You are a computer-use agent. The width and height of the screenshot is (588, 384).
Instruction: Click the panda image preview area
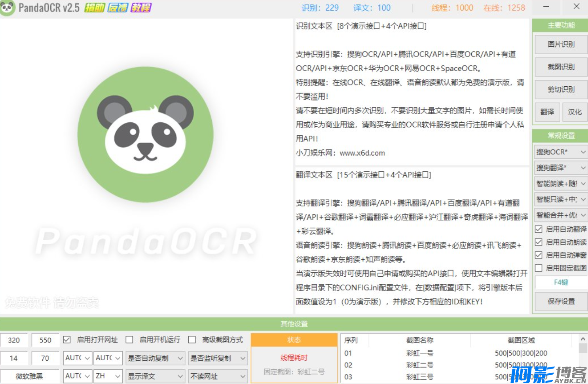click(x=146, y=166)
